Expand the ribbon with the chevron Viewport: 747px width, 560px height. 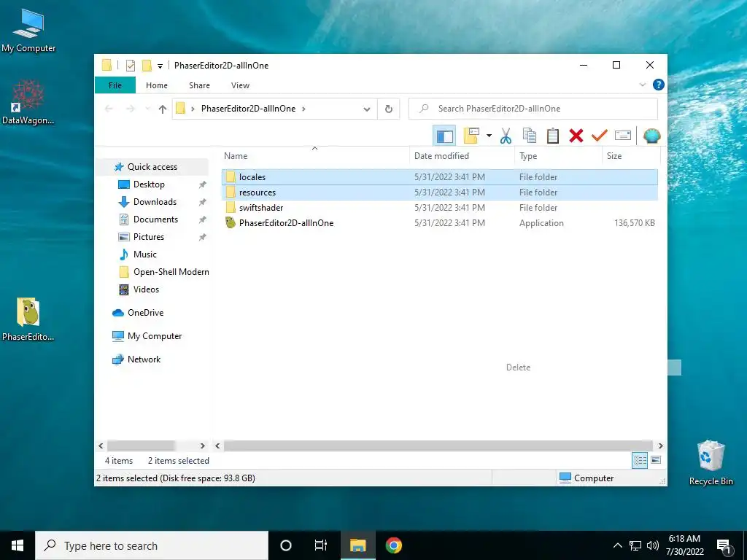[642, 85]
